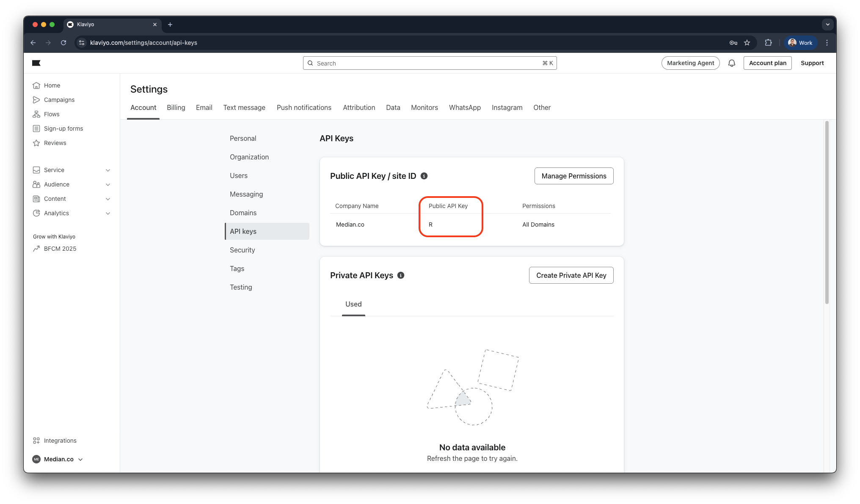The height and width of the screenshot is (504, 860).
Task: Focus the top Search field
Action: click(x=430, y=63)
